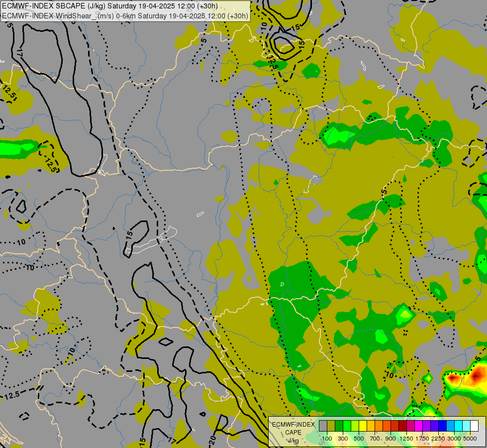Click the pure blue legend swatch
The width and height of the screenshot is (487, 448).
tap(442, 426)
